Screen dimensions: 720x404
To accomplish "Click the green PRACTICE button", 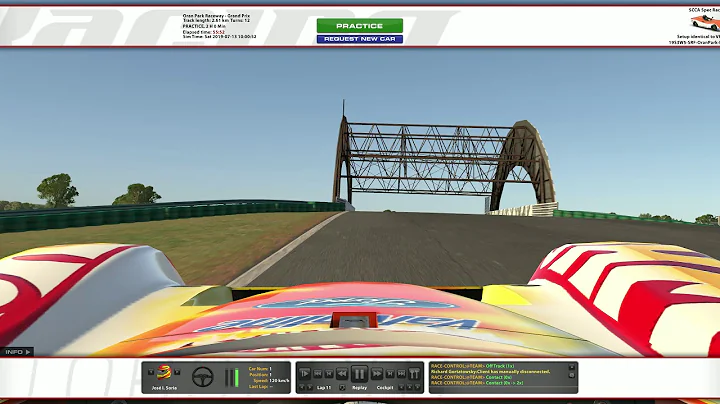I will (360, 26).
